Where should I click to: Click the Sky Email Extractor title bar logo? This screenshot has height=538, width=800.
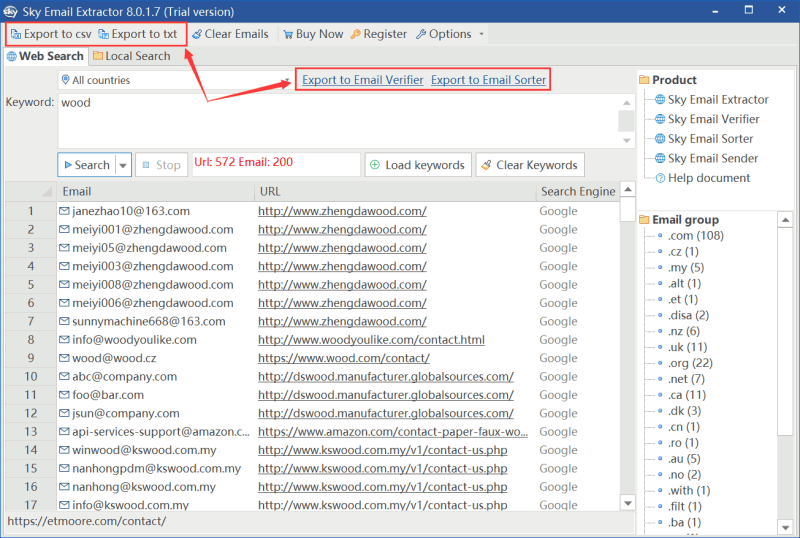coord(10,11)
